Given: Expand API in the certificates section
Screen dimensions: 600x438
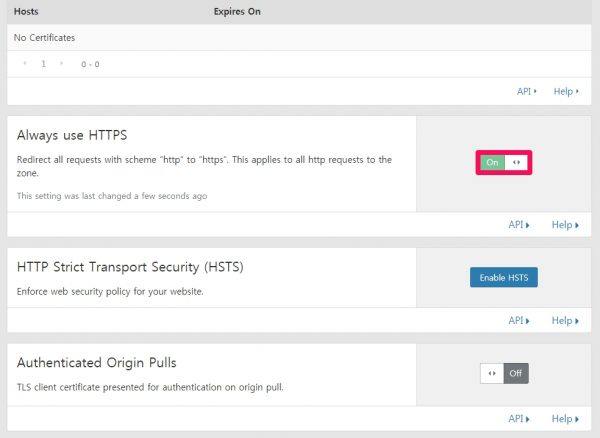Looking at the screenshot, I should [526, 91].
